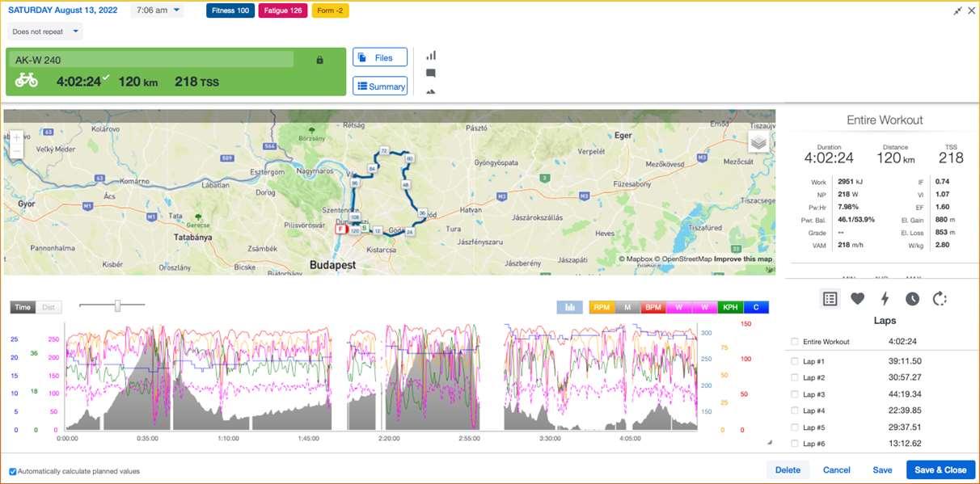Viewport: 980px width, 484px height.
Task: Toggle the second W power series
Action: pyautogui.click(x=705, y=307)
